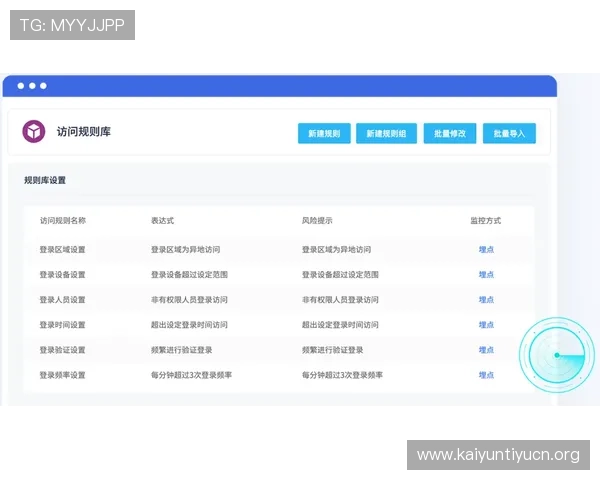Click the 超出设定登录时间访问 expression cell

189,325
